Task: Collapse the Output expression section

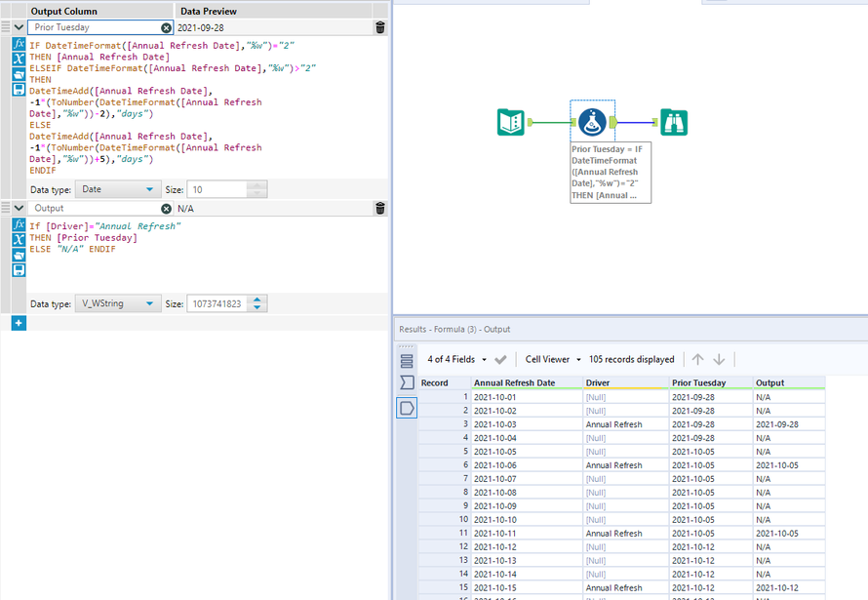Action: click(19, 209)
